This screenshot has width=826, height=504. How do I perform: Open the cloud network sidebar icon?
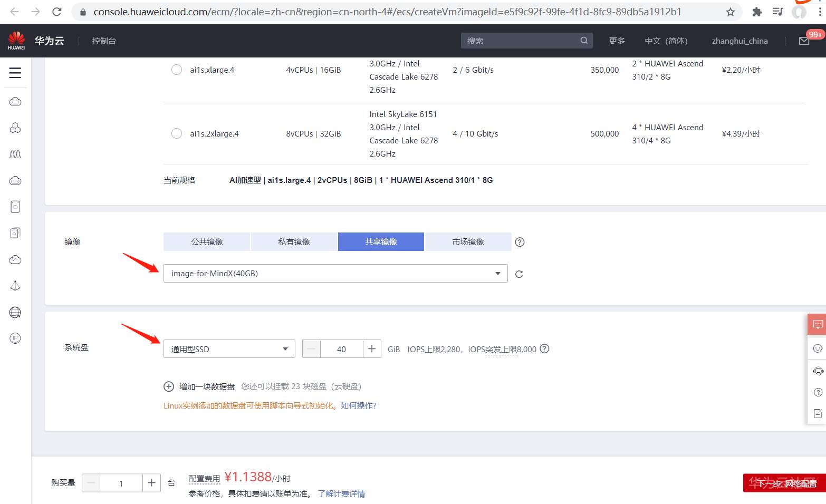pos(15,259)
